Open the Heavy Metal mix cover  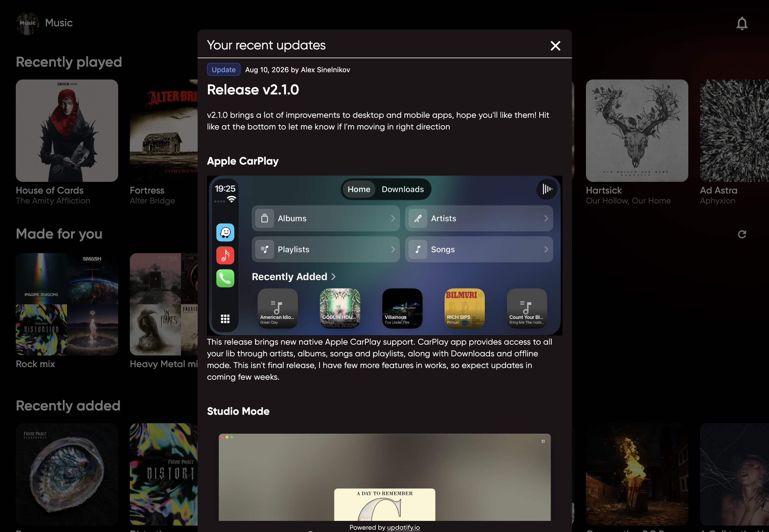[x=164, y=304]
